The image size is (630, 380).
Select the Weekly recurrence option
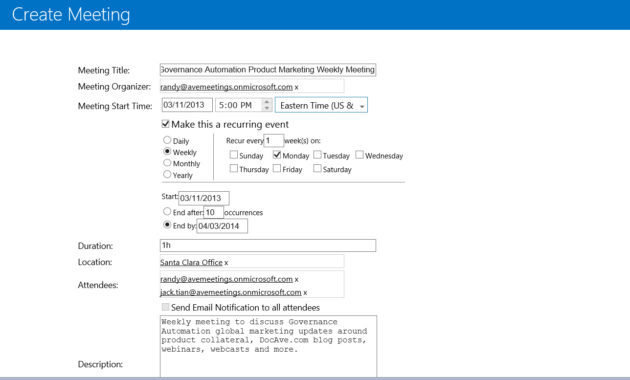coord(167,151)
